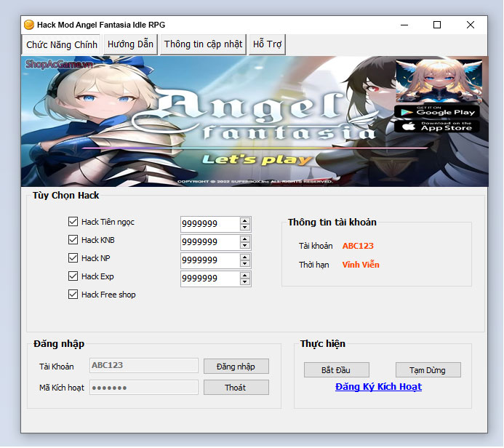The image size is (504, 448).
Task: Disable the Hack Exp checkbox
Action: coord(73,276)
